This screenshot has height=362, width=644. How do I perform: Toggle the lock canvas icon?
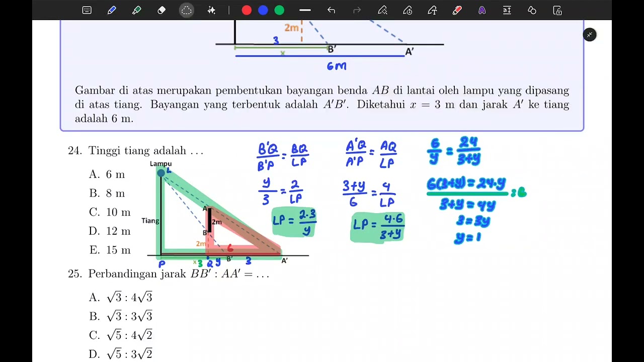tap(557, 10)
